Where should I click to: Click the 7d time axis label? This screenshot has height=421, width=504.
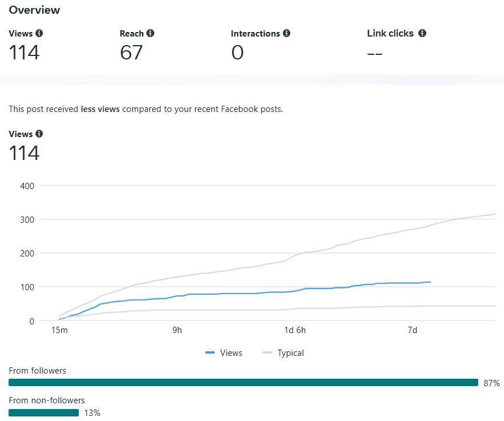tap(412, 330)
